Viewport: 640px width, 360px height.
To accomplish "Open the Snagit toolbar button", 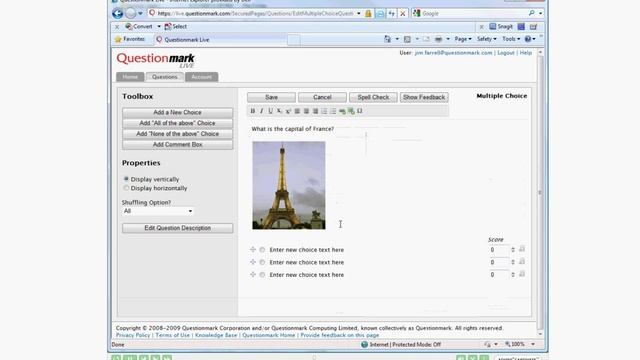I will coord(501,27).
